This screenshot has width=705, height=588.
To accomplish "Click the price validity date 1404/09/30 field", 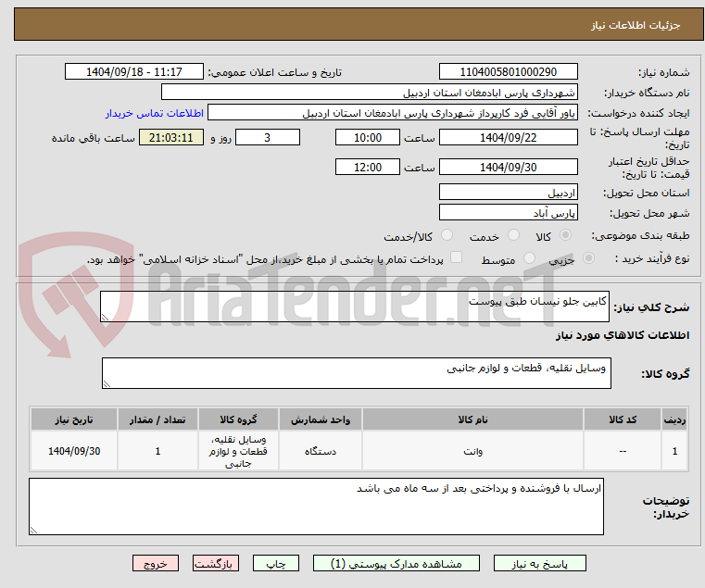I will click(508, 167).
